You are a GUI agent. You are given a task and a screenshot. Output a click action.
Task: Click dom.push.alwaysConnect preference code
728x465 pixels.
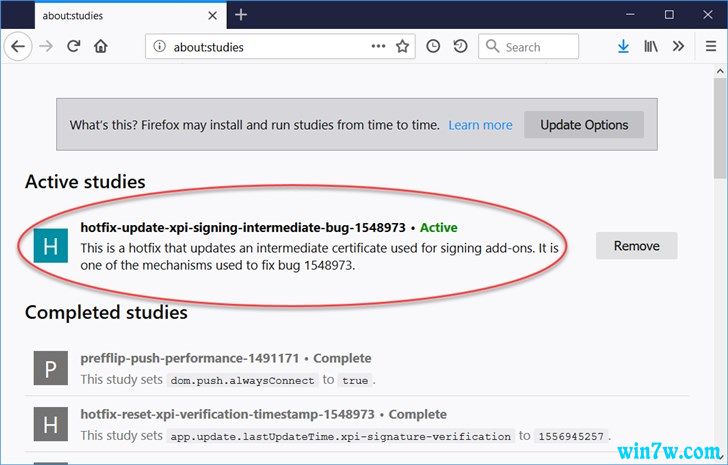242,380
